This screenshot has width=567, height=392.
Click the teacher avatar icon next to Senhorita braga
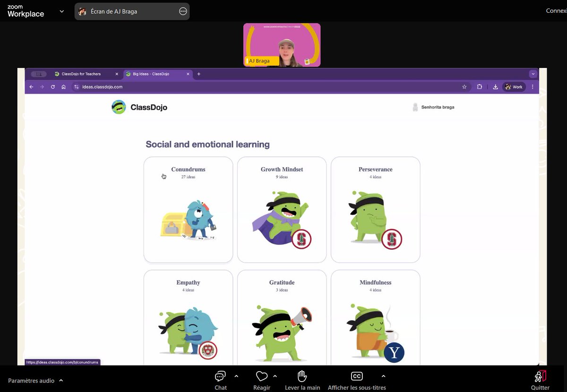415,107
